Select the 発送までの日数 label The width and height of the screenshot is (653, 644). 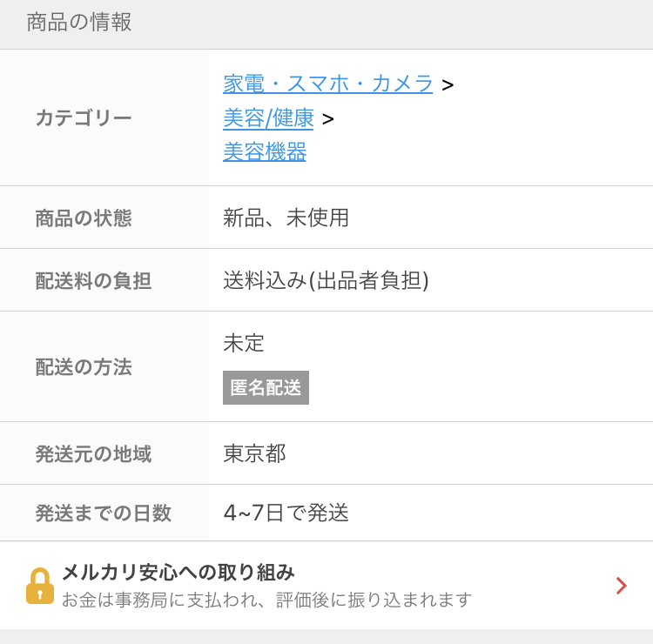[103, 513]
